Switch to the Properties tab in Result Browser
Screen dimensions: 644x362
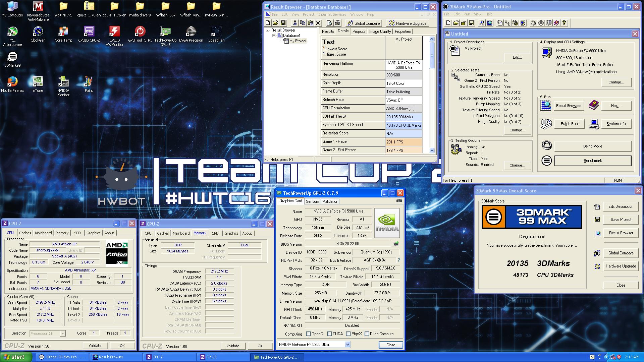click(x=402, y=32)
